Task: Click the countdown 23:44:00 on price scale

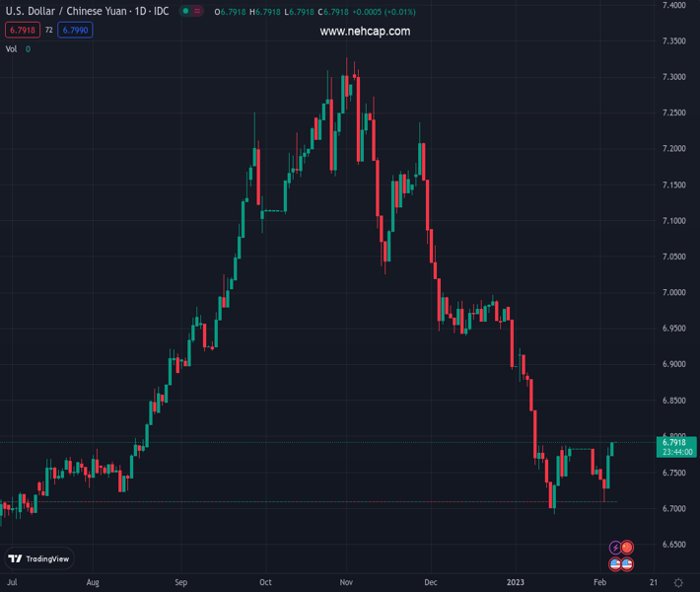Action: coord(677,452)
